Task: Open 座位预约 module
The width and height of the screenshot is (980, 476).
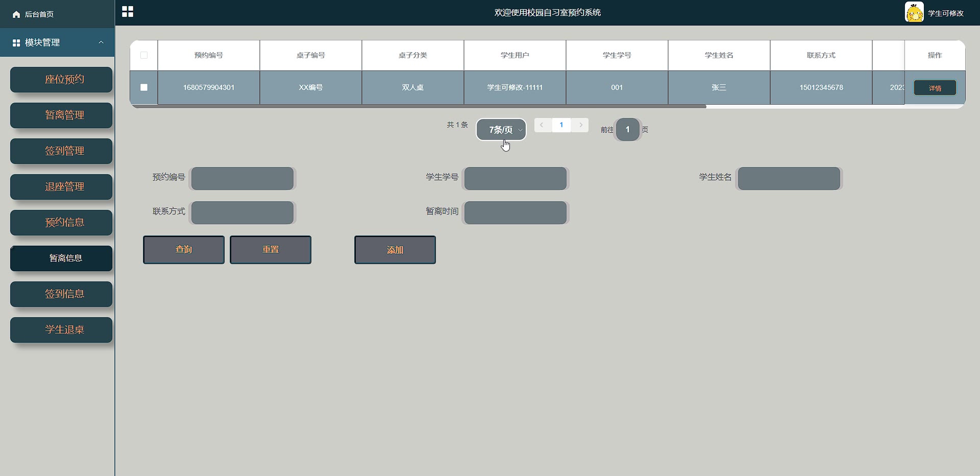Action: [x=61, y=80]
